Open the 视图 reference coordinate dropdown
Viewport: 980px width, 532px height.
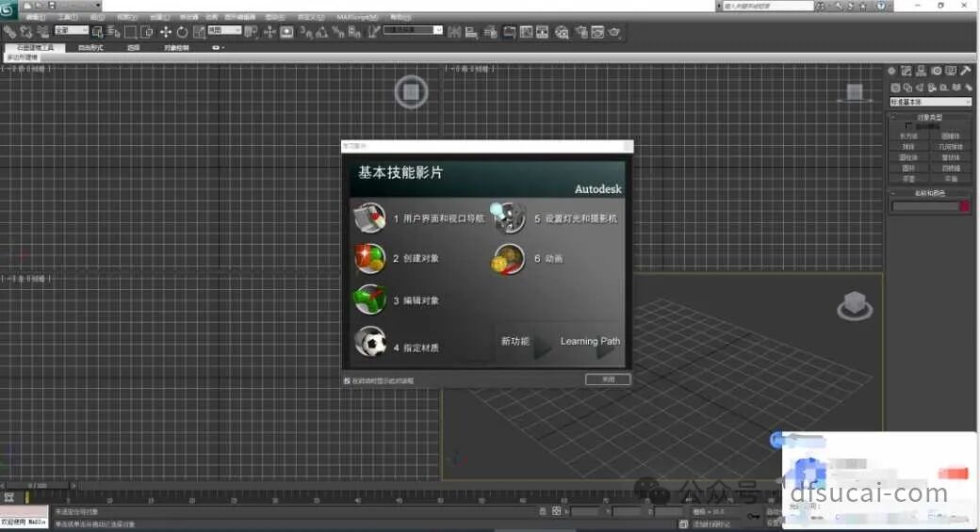click(224, 30)
